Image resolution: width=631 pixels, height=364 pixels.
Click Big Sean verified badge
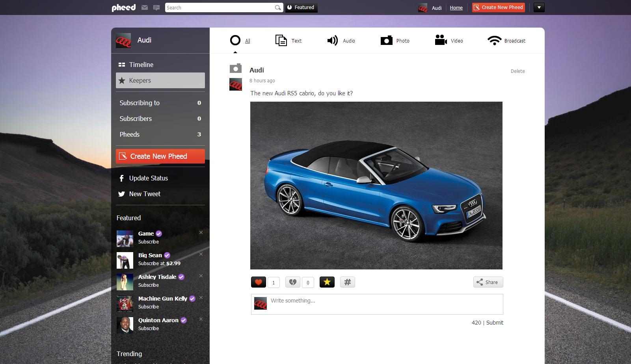click(167, 255)
